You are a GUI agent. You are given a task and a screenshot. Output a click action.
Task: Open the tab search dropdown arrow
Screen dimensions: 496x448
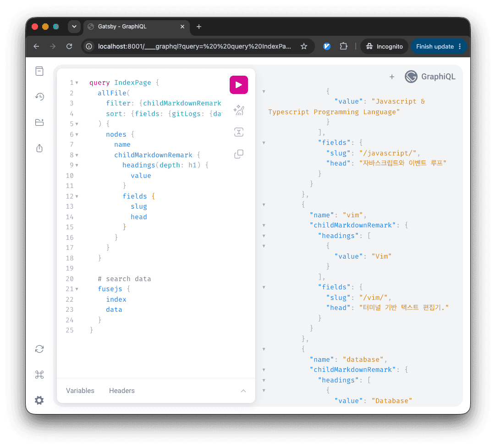(74, 27)
